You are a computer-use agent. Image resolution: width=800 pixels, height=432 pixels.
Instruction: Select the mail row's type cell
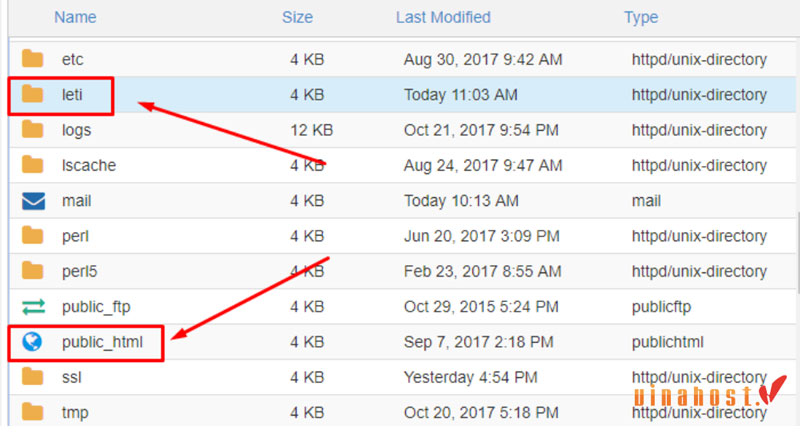pyautogui.click(x=646, y=201)
